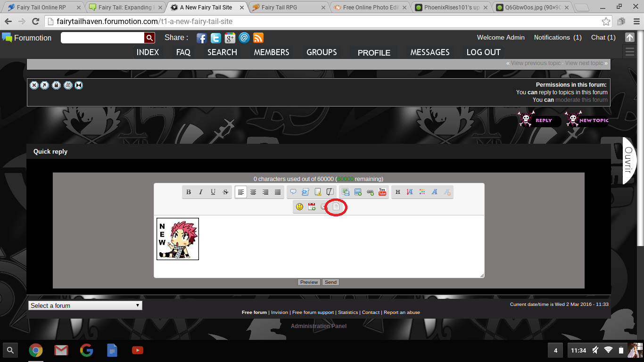Open Notifications (1) in the toolbar
The height and width of the screenshot is (362, 644).
[558, 37]
